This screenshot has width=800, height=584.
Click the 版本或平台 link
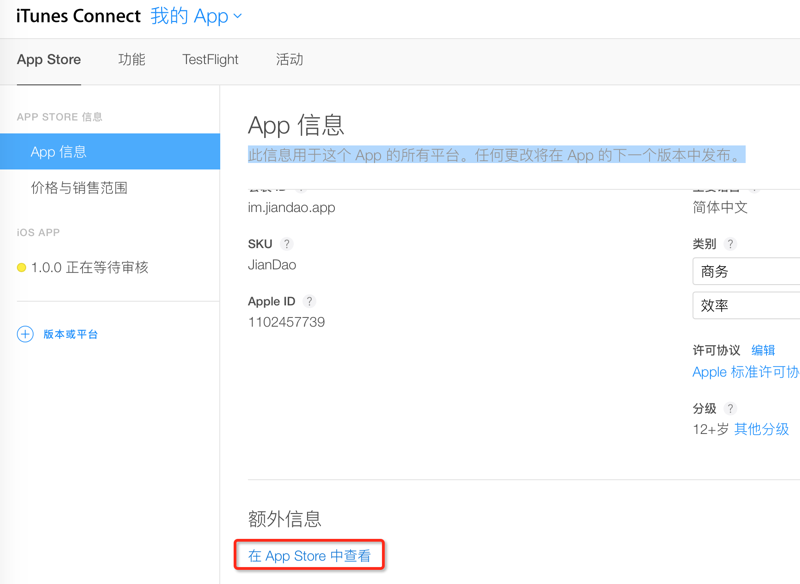coord(70,334)
